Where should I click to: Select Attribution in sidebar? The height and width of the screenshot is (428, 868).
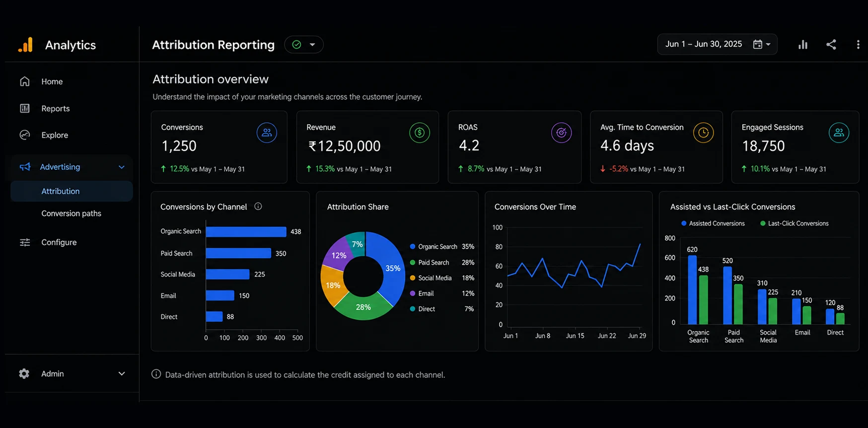point(72,191)
